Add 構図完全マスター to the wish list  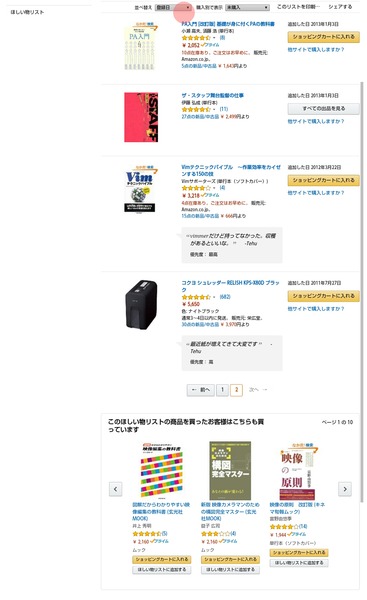pos(230,570)
